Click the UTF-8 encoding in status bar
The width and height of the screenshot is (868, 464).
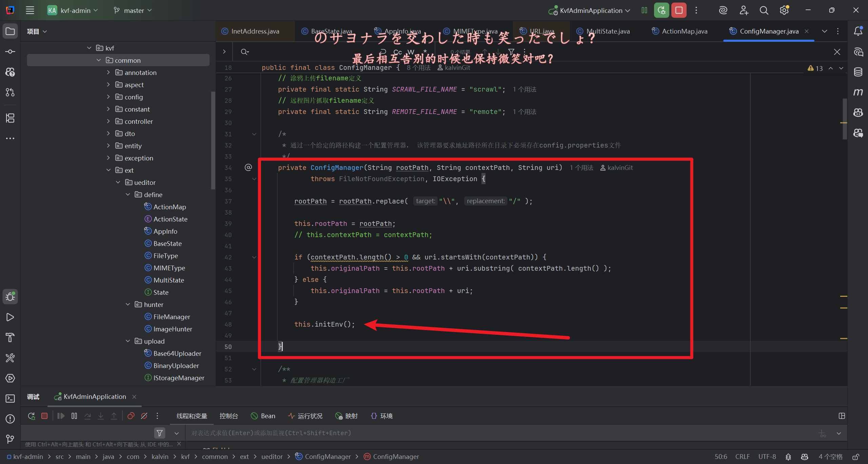767,457
